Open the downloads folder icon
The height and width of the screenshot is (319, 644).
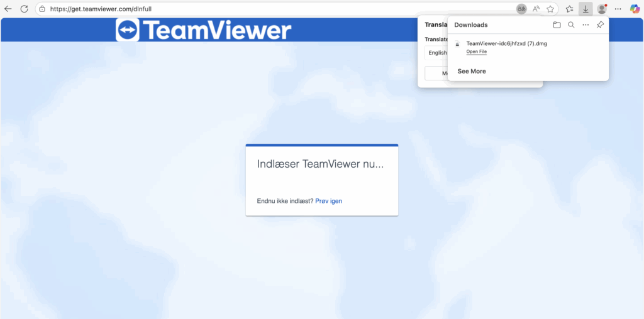[557, 25]
